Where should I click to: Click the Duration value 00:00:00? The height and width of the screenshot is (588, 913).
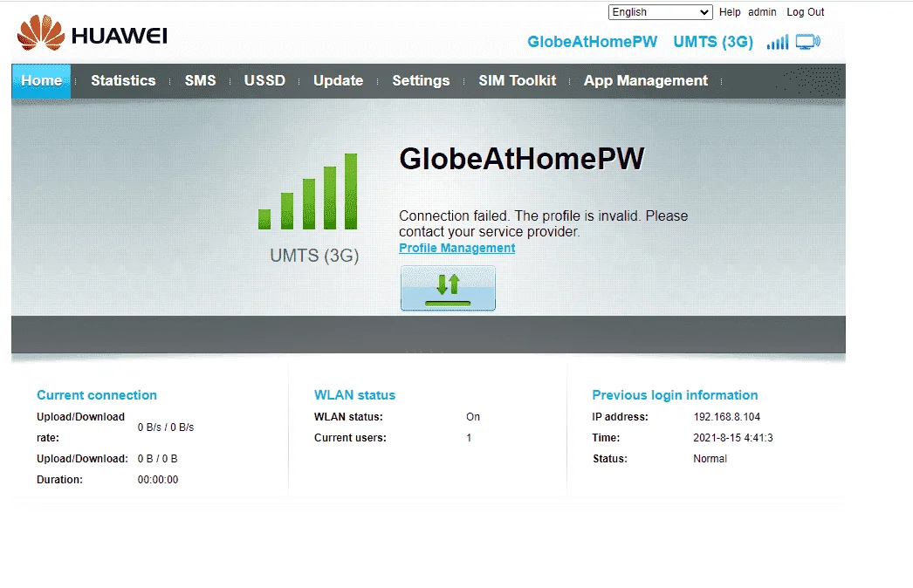(158, 480)
